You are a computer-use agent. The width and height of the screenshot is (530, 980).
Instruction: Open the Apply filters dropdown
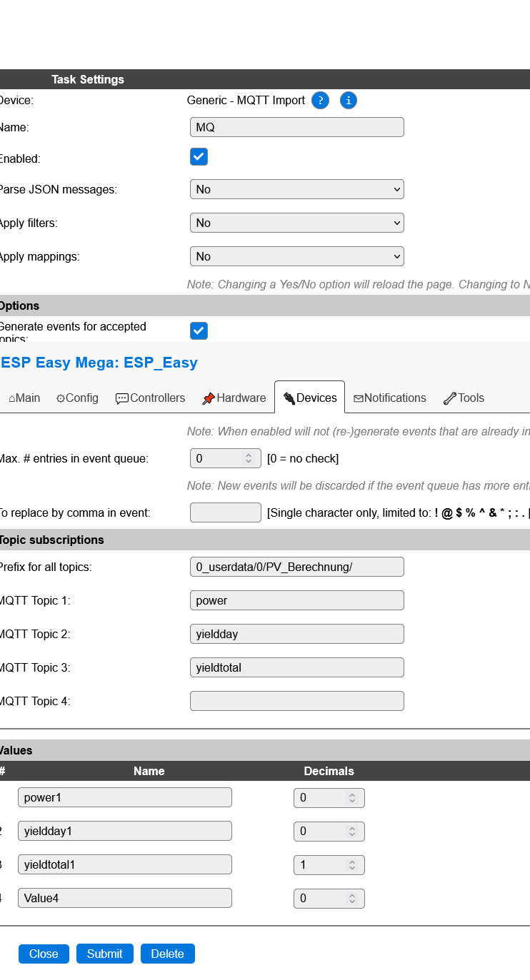coord(297,223)
